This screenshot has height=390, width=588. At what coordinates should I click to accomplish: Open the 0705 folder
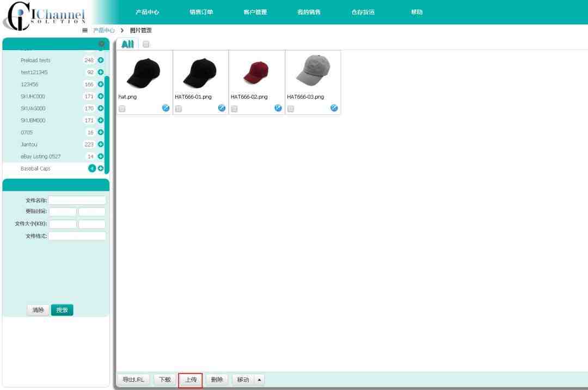(27, 132)
